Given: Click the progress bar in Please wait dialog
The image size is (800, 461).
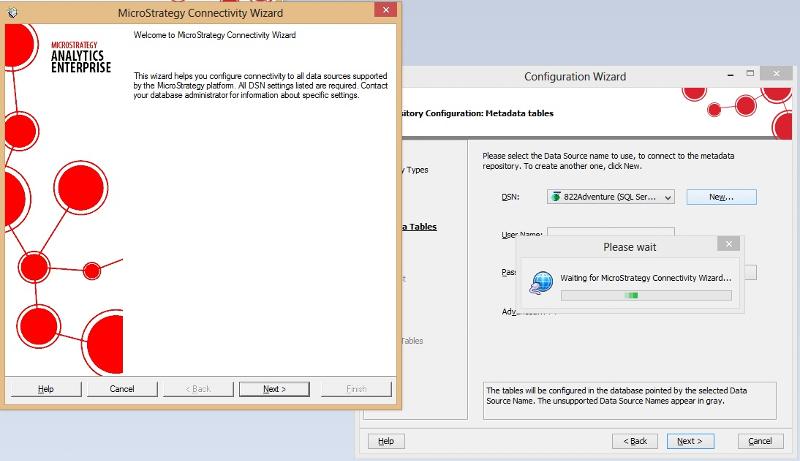Looking at the screenshot, I should [x=646, y=295].
